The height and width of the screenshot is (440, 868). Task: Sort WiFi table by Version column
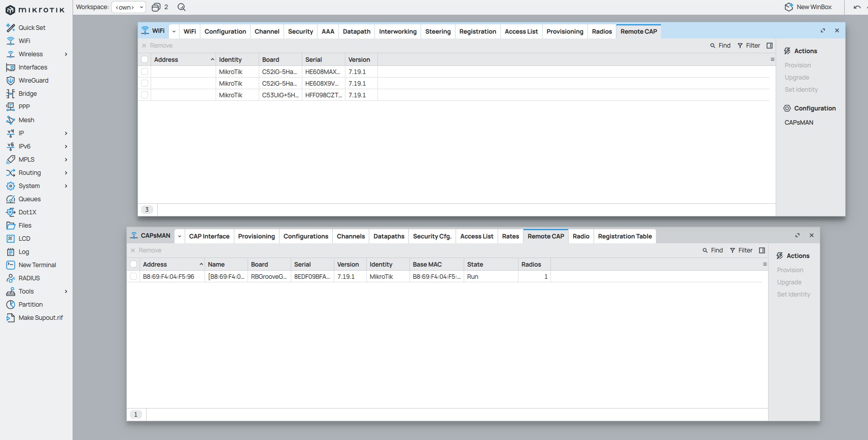click(361, 60)
